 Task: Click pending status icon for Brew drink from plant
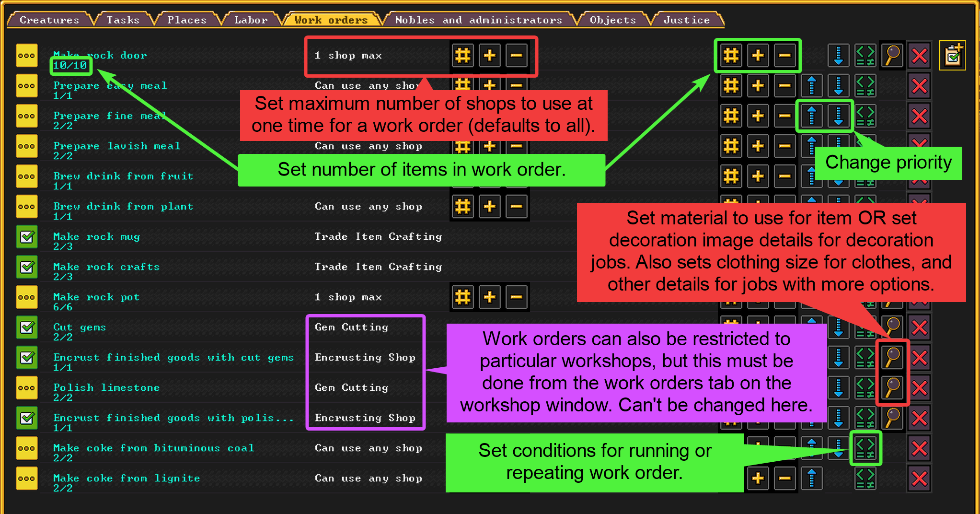pos(27,207)
